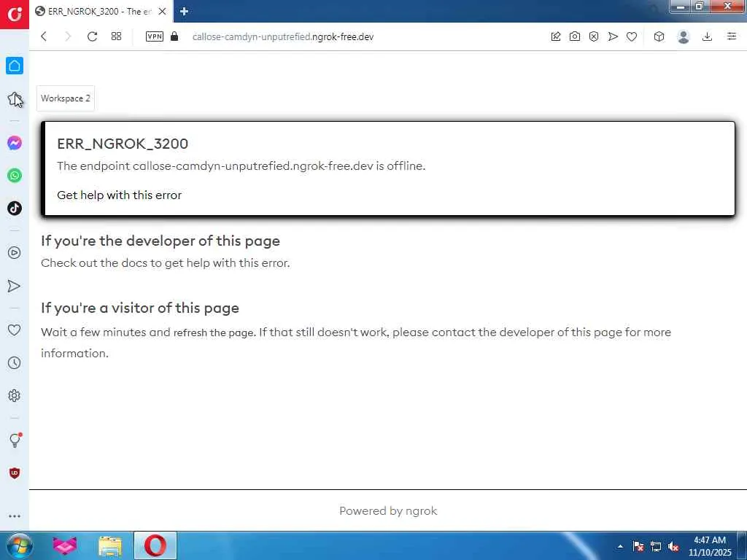Open the Player icon in sidebar

click(15, 252)
